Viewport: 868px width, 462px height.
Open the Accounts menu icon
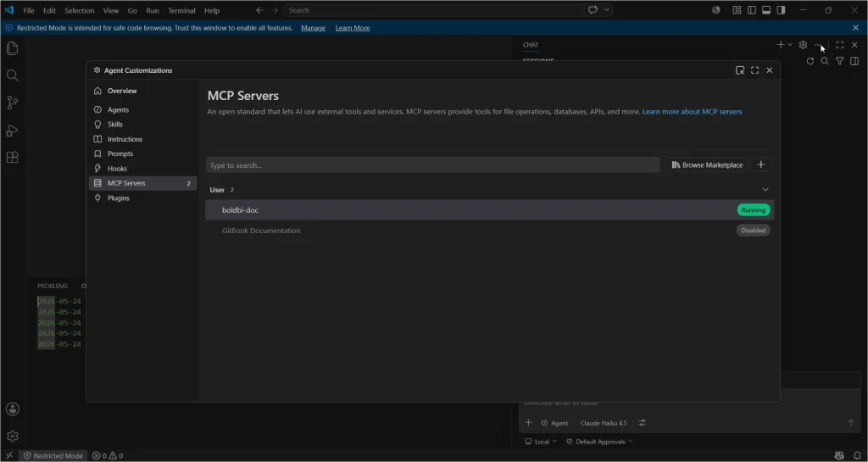click(12, 409)
